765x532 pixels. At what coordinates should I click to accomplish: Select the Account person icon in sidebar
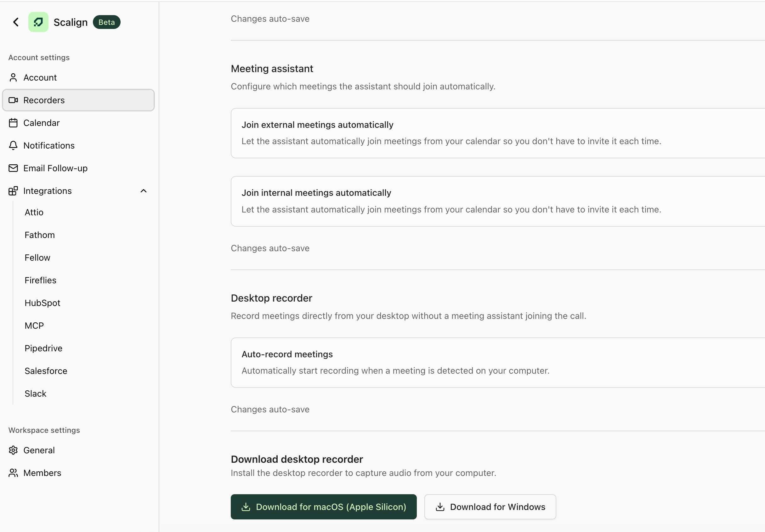pyautogui.click(x=13, y=77)
